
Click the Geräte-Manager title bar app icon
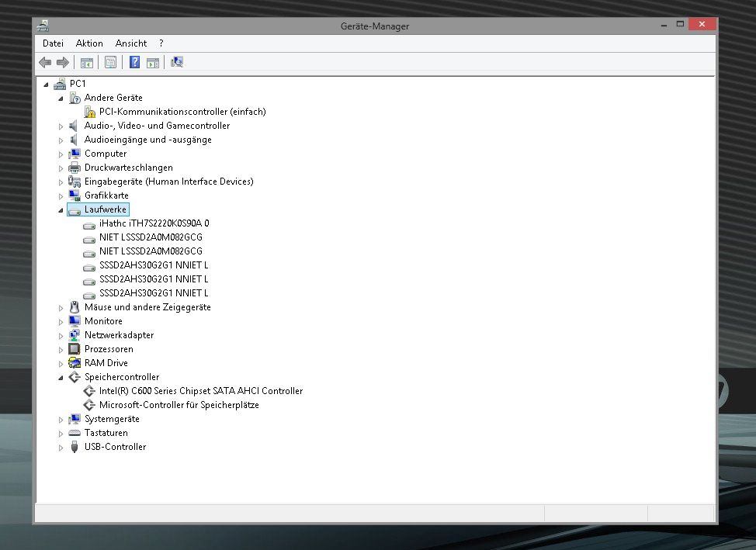click(43, 26)
